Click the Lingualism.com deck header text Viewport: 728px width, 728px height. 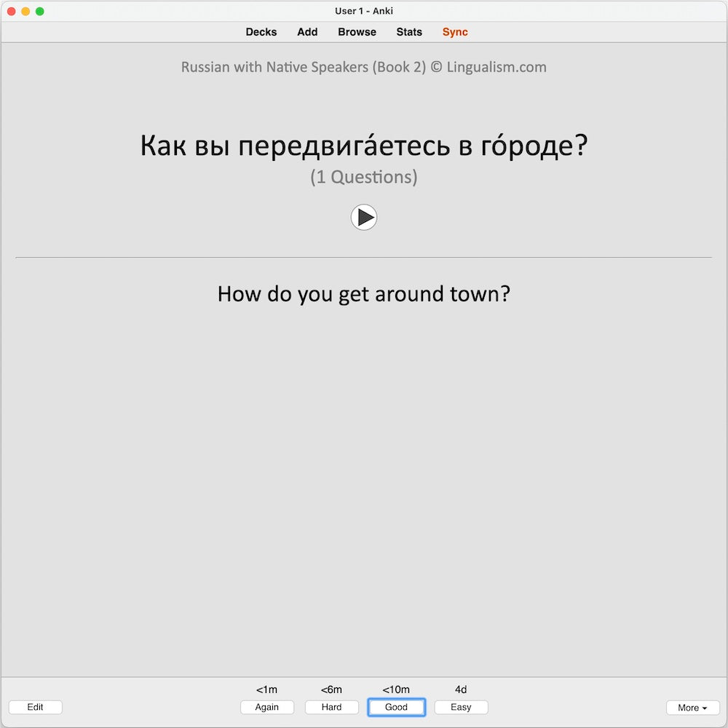click(363, 67)
